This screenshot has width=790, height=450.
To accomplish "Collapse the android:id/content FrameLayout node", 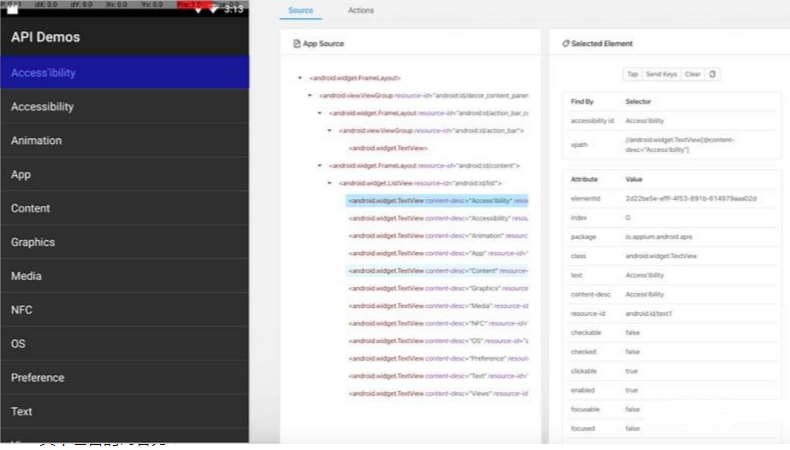I will (319, 166).
